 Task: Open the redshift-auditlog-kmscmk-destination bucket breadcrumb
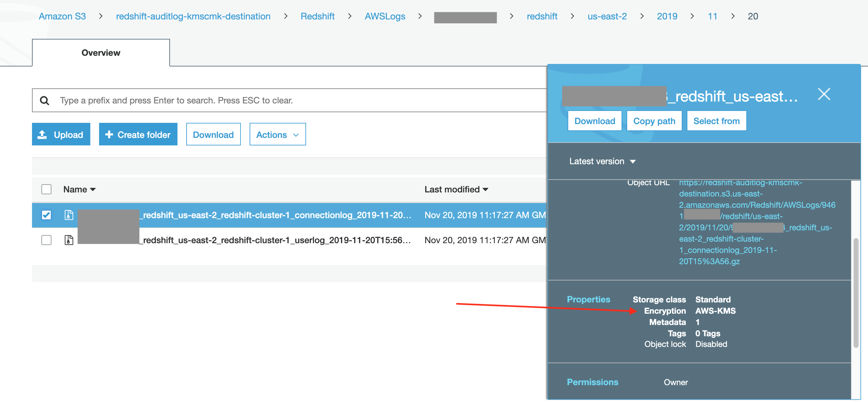pyautogui.click(x=193, y=16)
